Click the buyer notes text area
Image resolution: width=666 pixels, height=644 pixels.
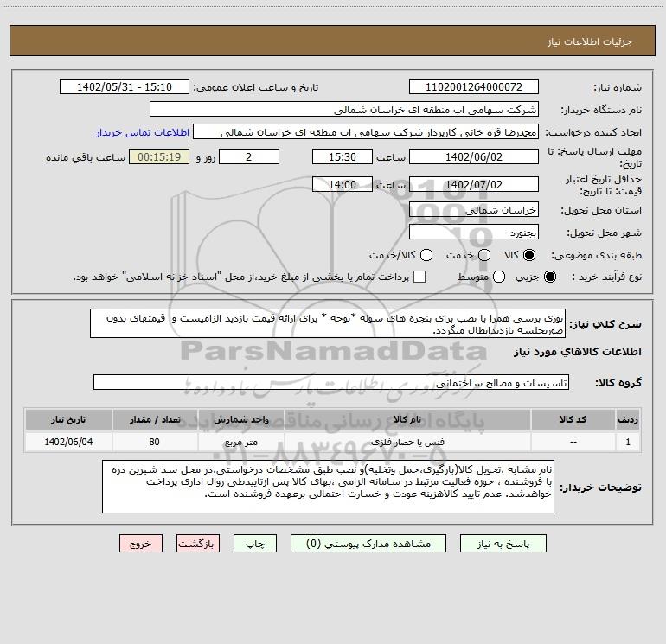pos(328,487)
